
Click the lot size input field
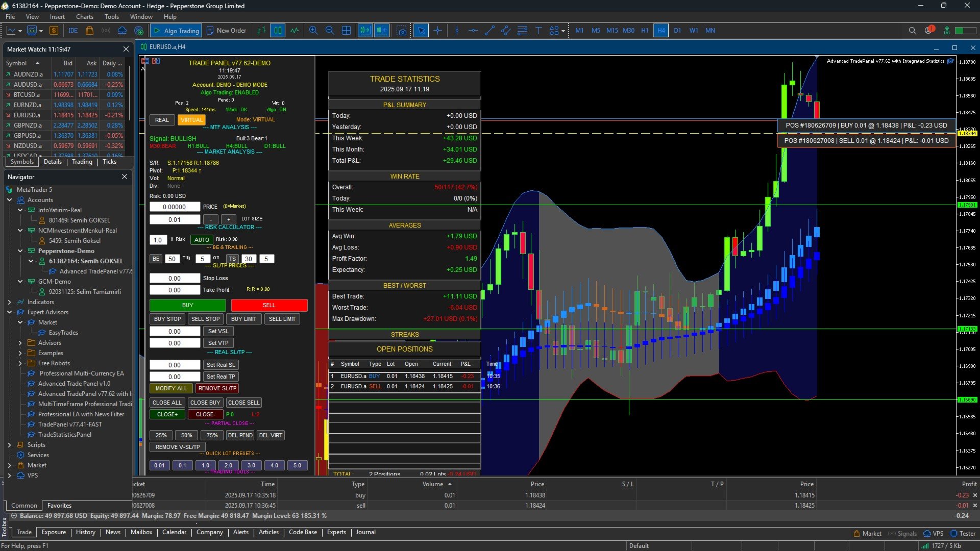point(175,220)
